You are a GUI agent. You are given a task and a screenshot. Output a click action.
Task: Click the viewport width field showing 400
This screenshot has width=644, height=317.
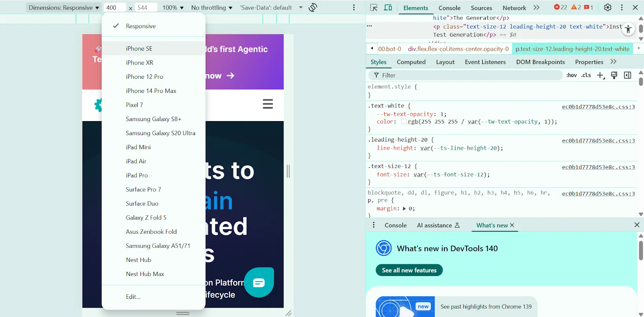115,8
